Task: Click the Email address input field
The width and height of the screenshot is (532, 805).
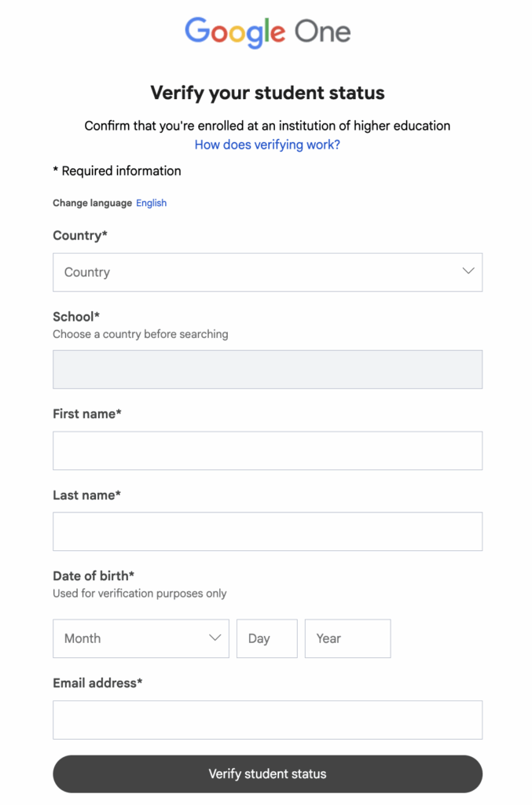Action: pyautogui.click(x=267, y=720)
